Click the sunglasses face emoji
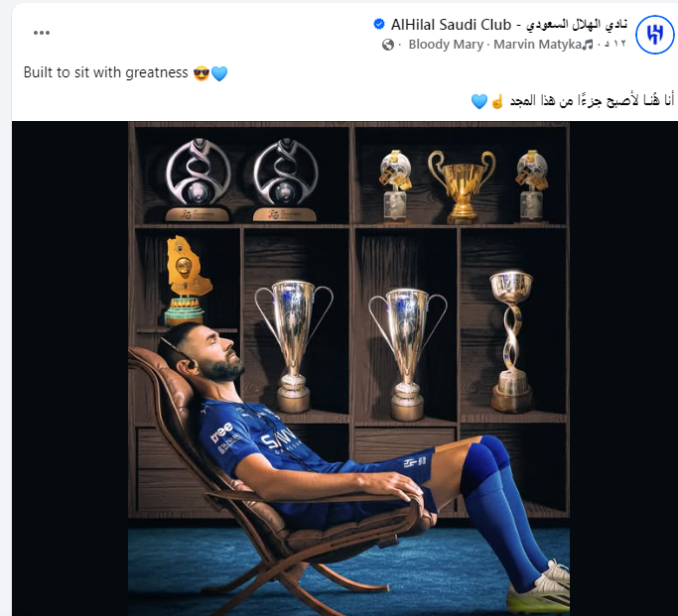 pyautogui.click(x=202, y=73)
